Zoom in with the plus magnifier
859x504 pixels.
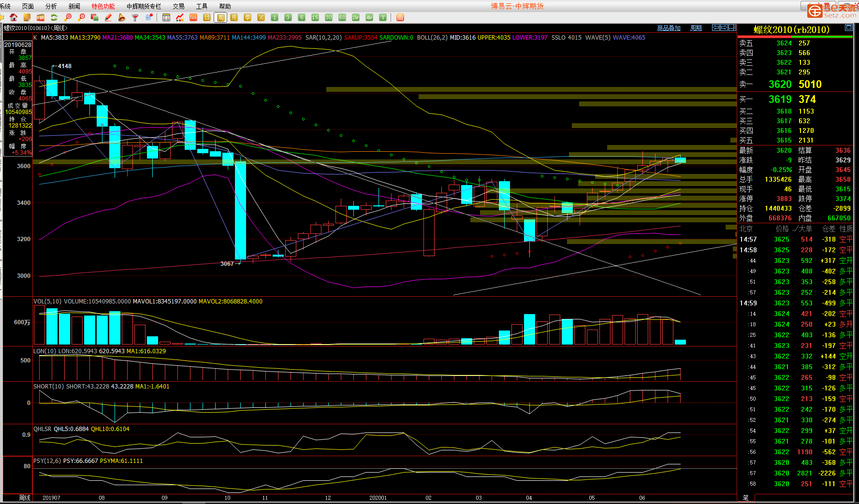tap(68, 17)
